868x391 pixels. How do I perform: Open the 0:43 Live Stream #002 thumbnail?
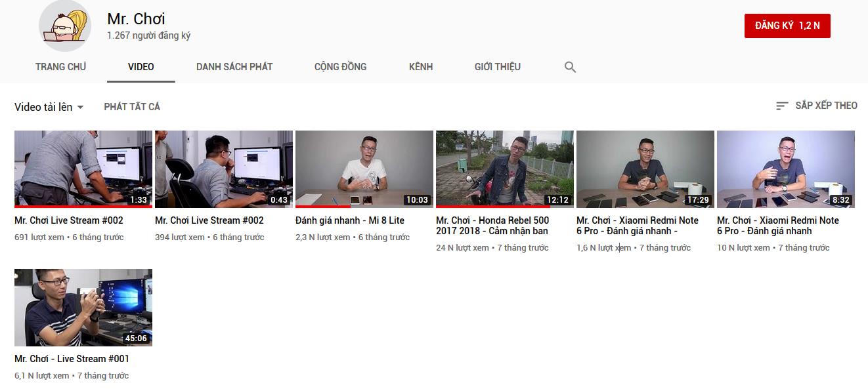[224, 169]
